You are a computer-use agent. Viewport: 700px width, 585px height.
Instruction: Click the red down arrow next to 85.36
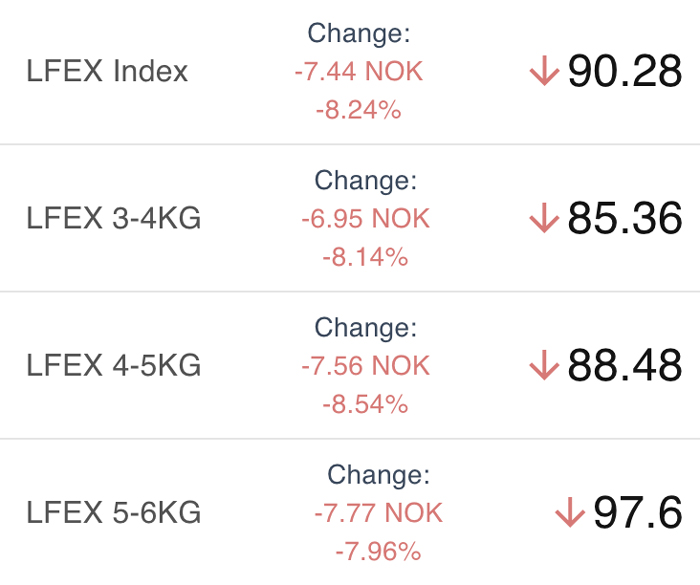(x=544, y=218)
